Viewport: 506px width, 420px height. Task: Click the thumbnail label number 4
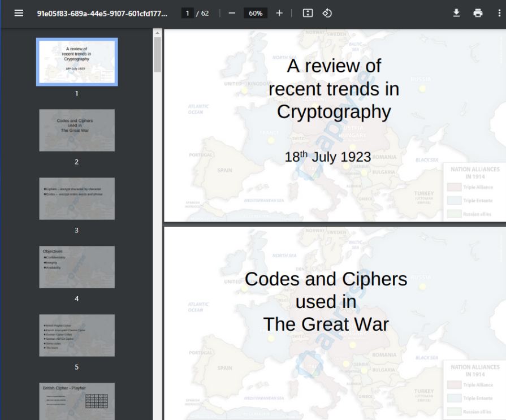76,298
